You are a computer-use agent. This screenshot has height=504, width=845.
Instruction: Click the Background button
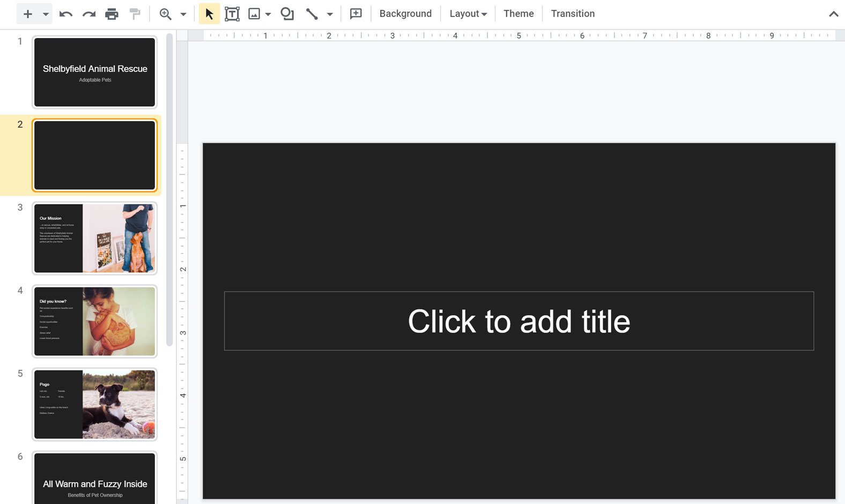pos(405,14)
